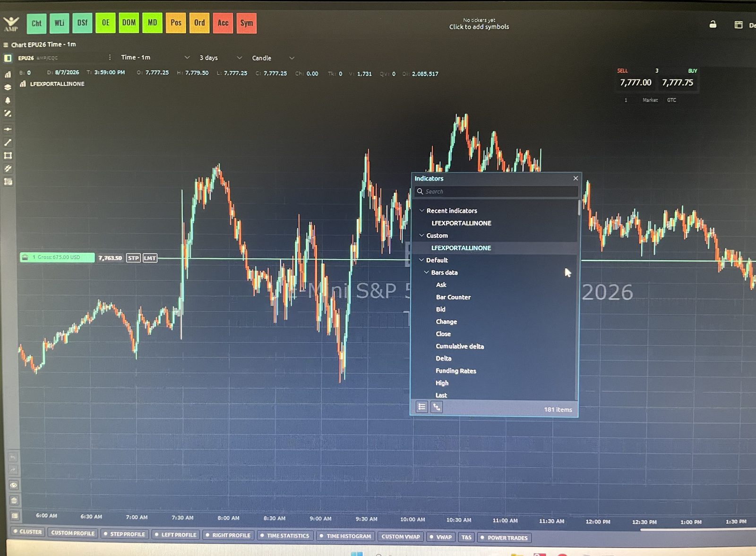The height and width of the screenshot is (556, 756).
Task: Toggle the POWER TRADES button
Action: point(504,538)
